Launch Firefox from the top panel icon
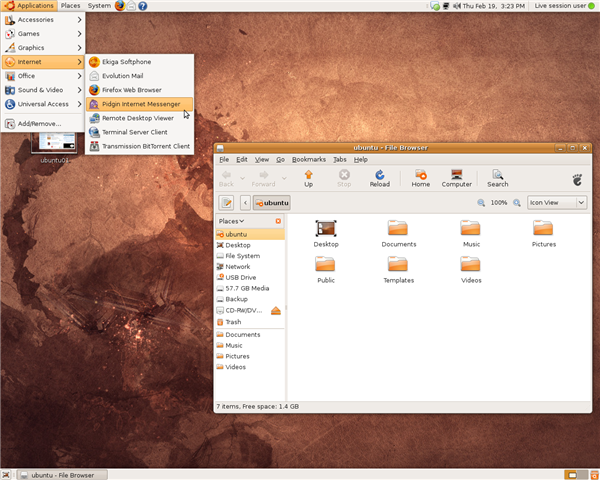Viewport: 600px width, 480px height. click(120, 6)
